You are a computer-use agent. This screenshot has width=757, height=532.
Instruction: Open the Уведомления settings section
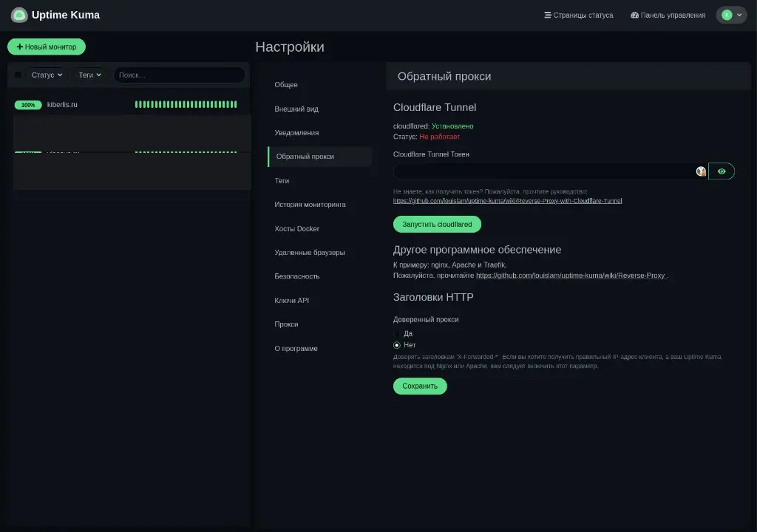click(319, 132)
